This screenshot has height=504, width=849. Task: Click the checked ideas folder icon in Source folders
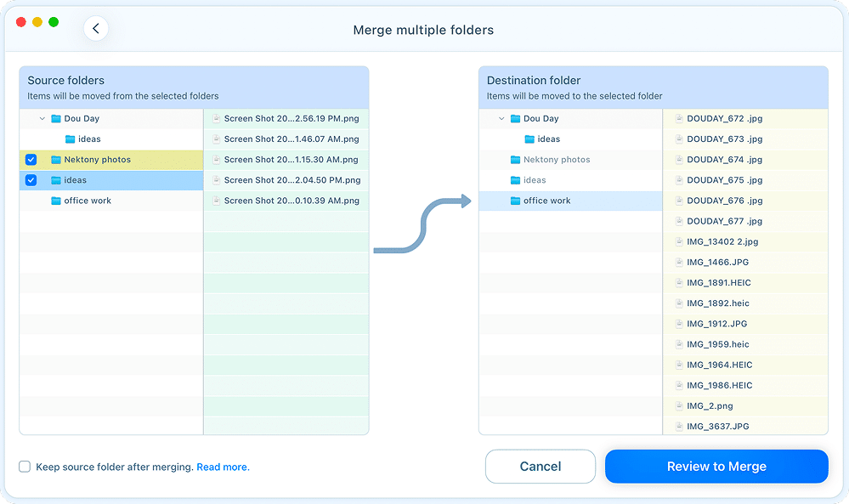(x=56, y=180)
